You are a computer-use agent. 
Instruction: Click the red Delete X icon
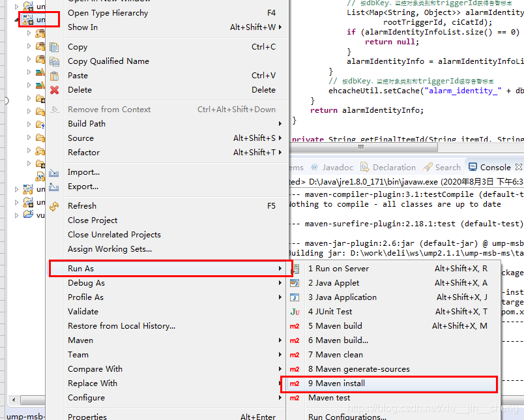coord(54,90)
